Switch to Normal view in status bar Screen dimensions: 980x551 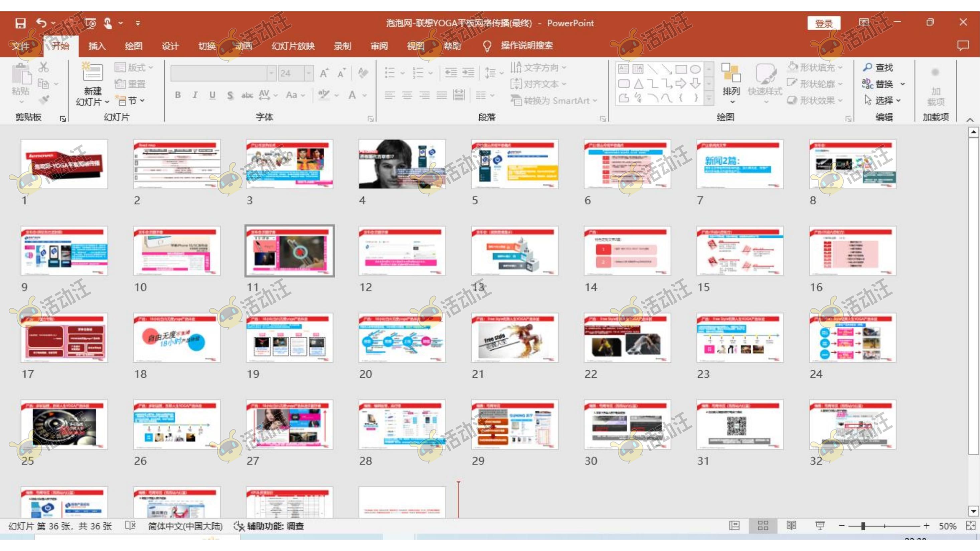pyautogui.click(x=734, y=526)
